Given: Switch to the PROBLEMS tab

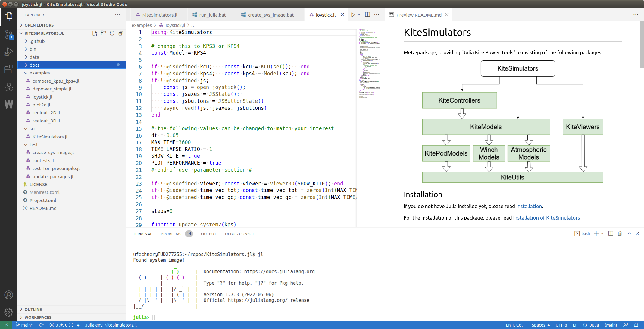Looking at the screenshot, I should coord(171,234).
